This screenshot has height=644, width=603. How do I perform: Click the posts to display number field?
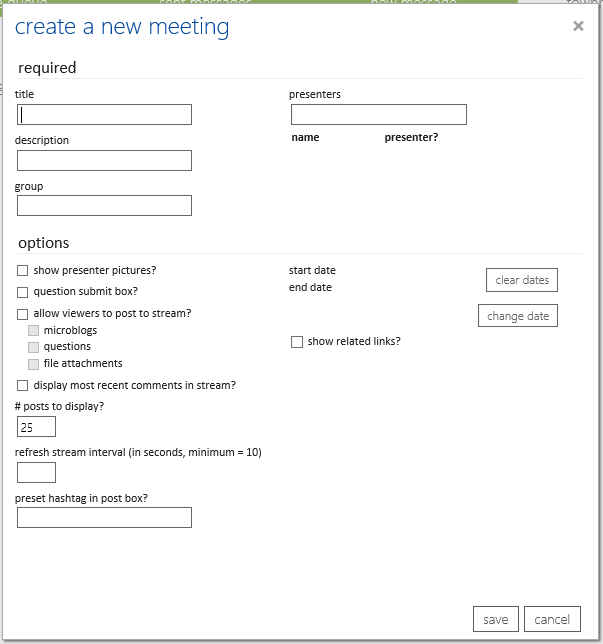click(x=36, y=427)
